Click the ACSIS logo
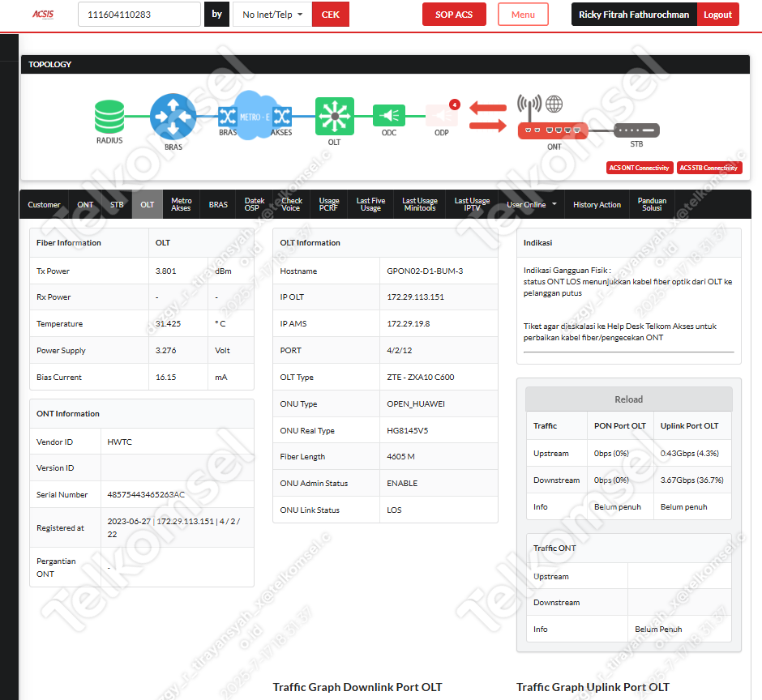 43,15
